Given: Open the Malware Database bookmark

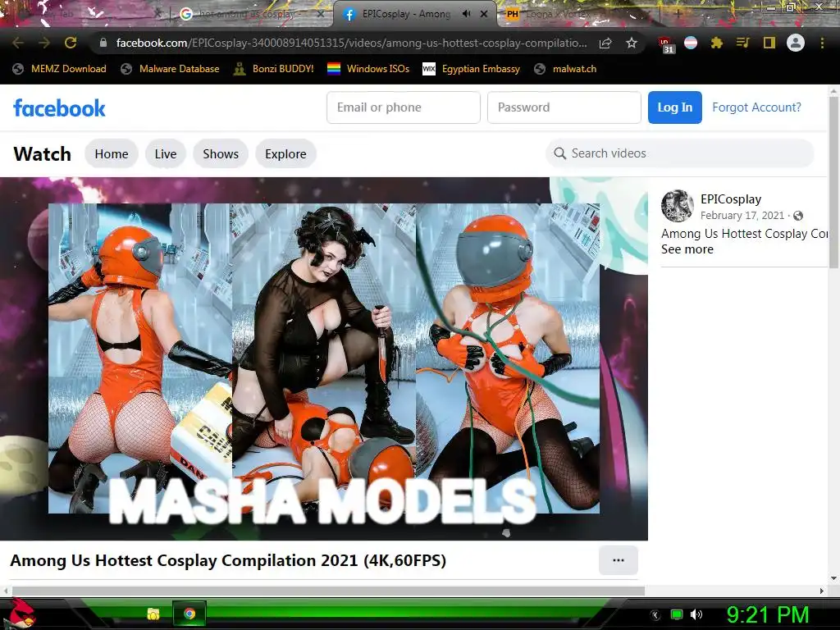Looking at the screenshot, I should pyautogui.click(x=171, y=69).
